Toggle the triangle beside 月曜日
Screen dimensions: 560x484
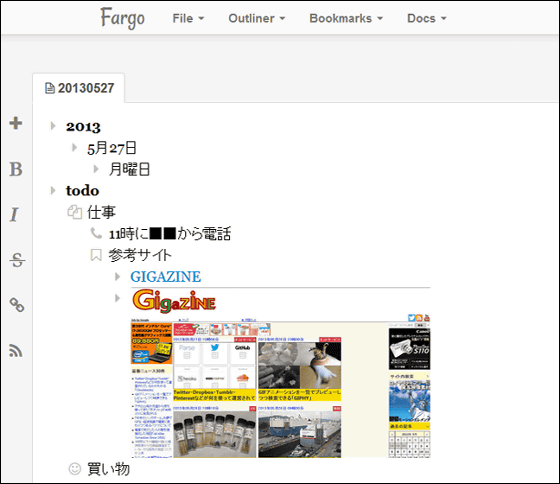[96, 169]
